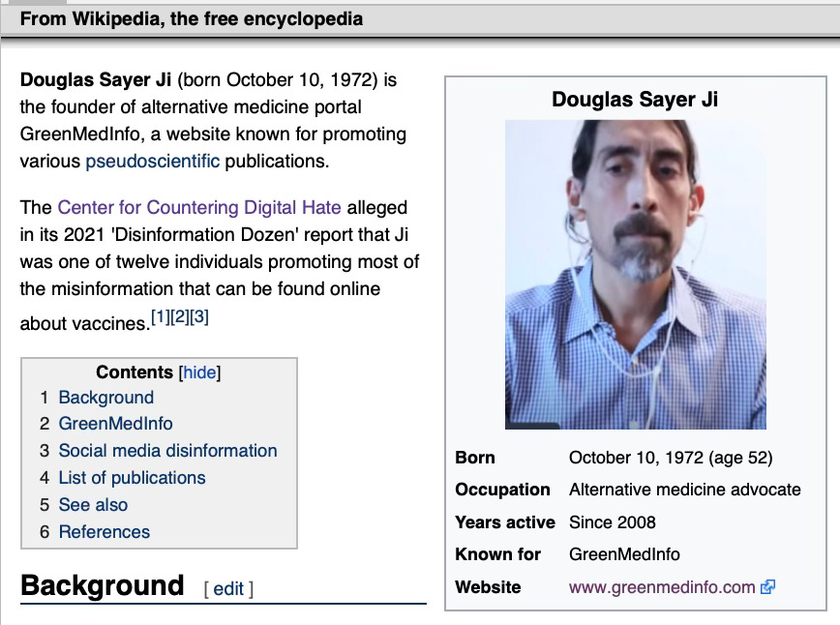The width and height of the screenshot is (840, 625).
Task: Jump to Background in Contents
Action: 106,398
